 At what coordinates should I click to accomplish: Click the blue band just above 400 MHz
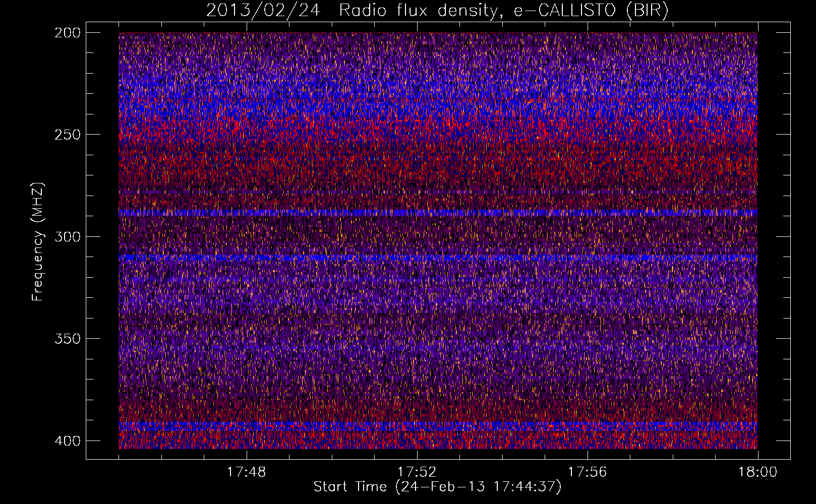click(x=438, y=426)
